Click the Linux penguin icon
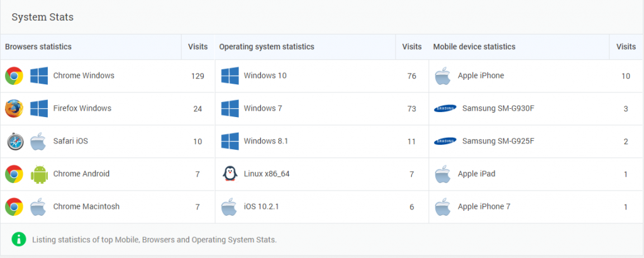The height and width of the screenshot is (258, 644). click(x=230, y=174)
